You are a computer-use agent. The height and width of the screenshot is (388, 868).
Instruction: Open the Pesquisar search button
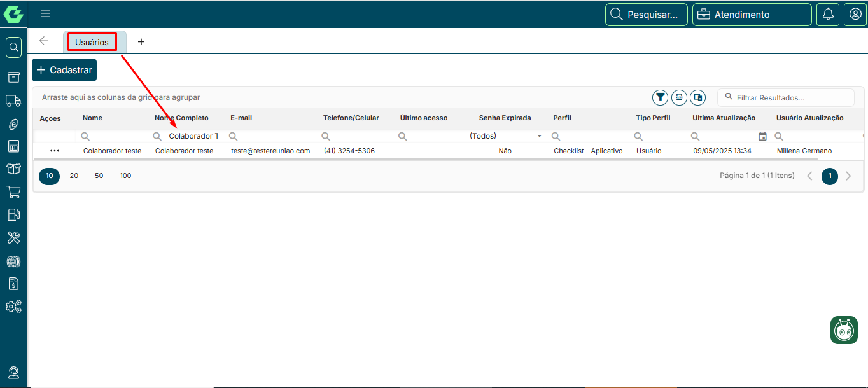(646, 15)
